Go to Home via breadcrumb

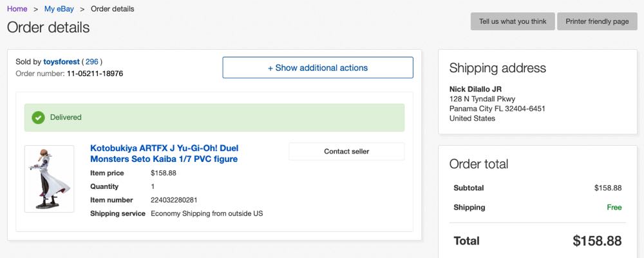tap(17, 9)
